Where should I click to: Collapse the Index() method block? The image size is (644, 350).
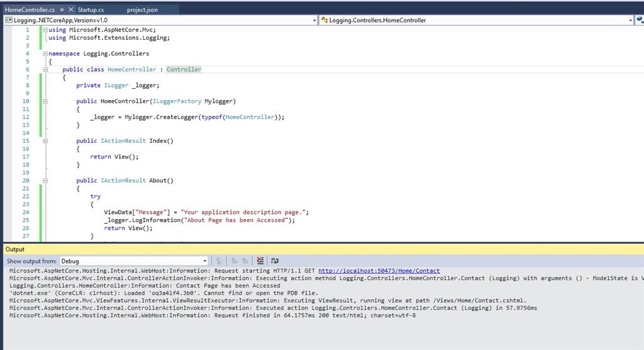[45, 140]
